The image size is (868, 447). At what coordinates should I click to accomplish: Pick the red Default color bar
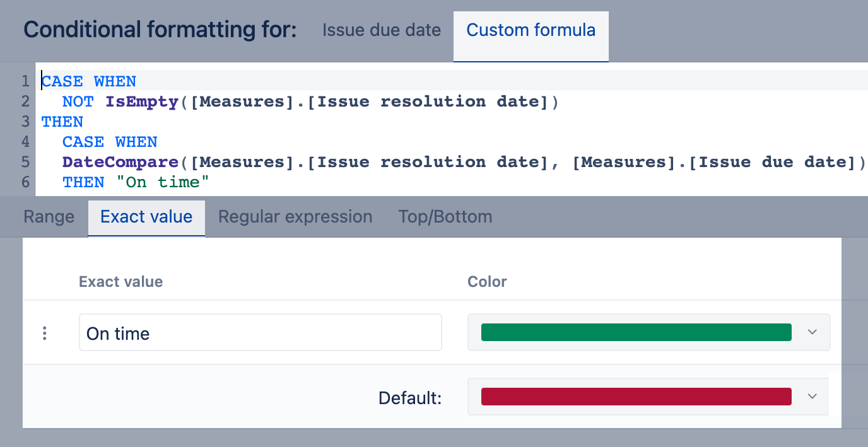pos(636,397)
